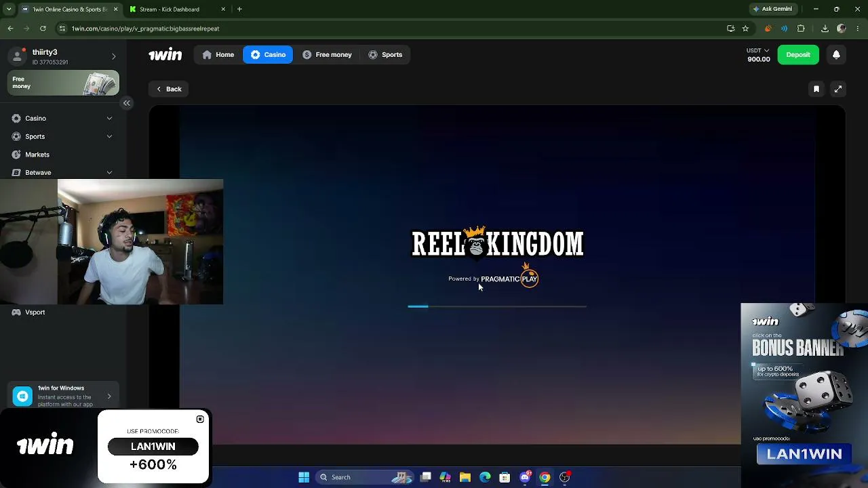Bookmark this page with the star icon

[x=745, y=28]
